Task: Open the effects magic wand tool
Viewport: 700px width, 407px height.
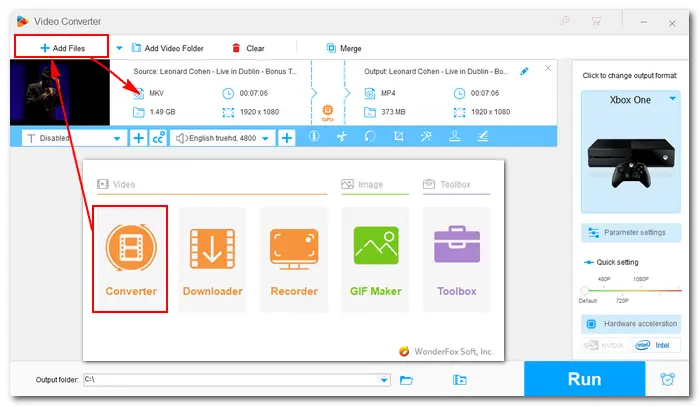Action: (x=426, y=136)
